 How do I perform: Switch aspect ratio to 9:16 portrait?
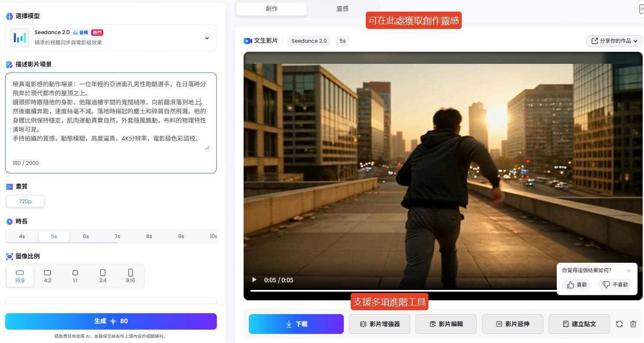click(130, 276)
